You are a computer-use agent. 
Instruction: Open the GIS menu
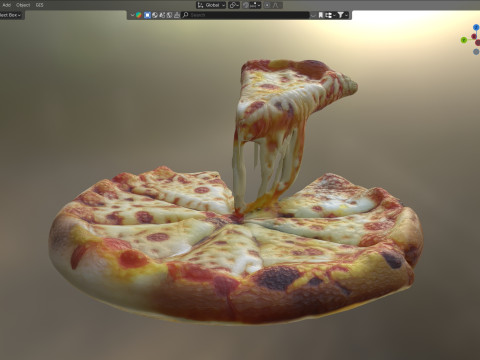pos(39,5)
